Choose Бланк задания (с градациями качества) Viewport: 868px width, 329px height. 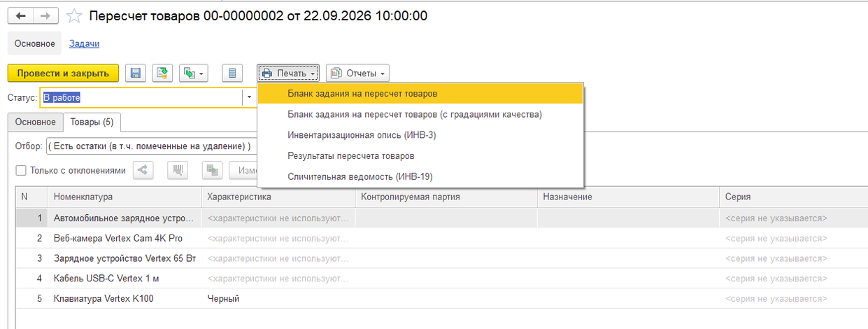point(420,114)
